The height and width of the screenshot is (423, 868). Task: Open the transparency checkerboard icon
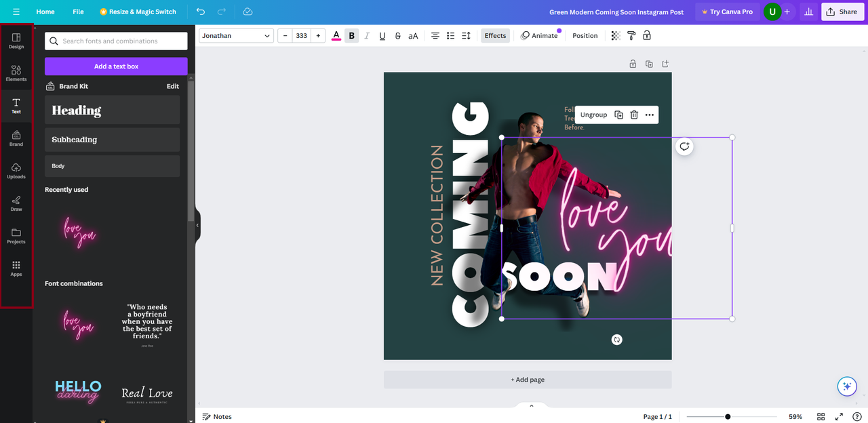(x=616, y=36)
